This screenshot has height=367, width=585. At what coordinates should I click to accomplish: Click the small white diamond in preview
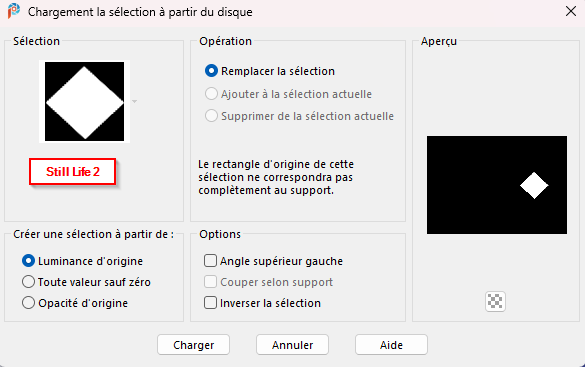point(534,185)
